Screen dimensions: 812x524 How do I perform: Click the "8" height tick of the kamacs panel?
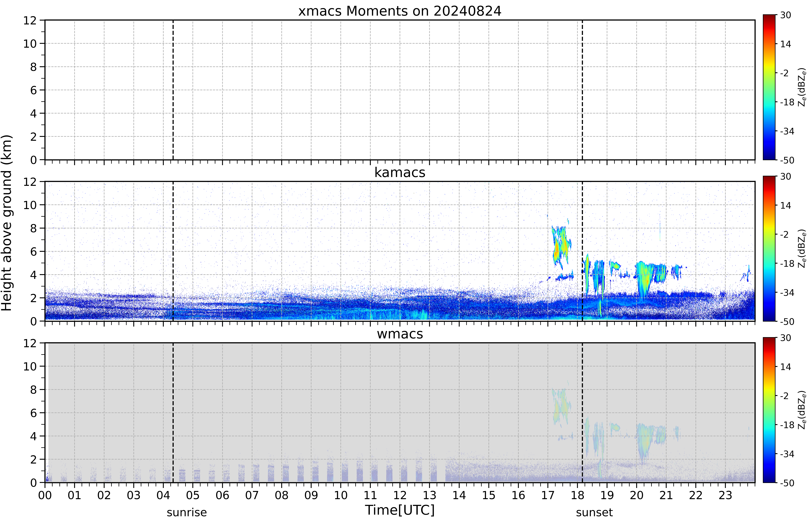tap(33, 228)
